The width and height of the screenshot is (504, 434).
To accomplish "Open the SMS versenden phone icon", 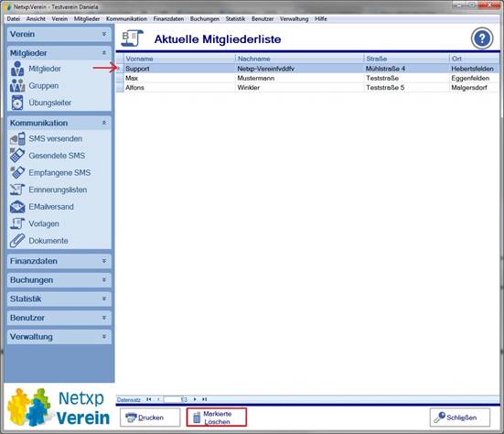I will [17, 138].
